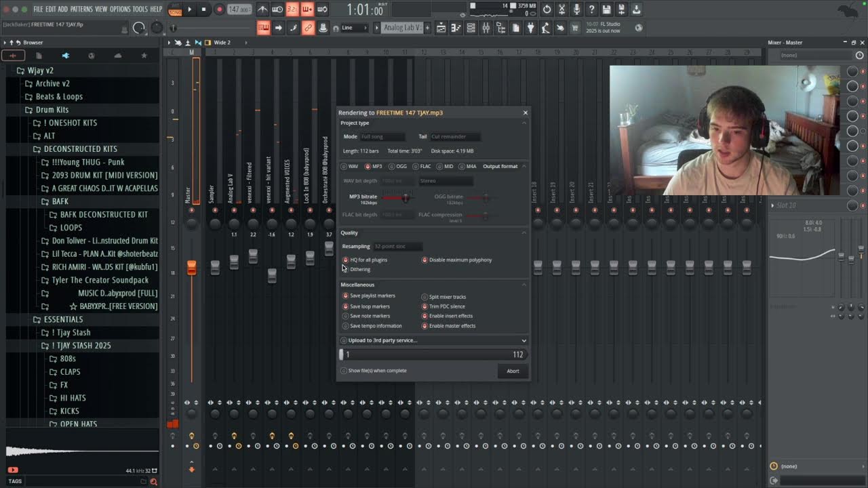The height and width of the screenshot is (488, 868).
Task: Collapse the Miscellaneous section
Action: 524,285
